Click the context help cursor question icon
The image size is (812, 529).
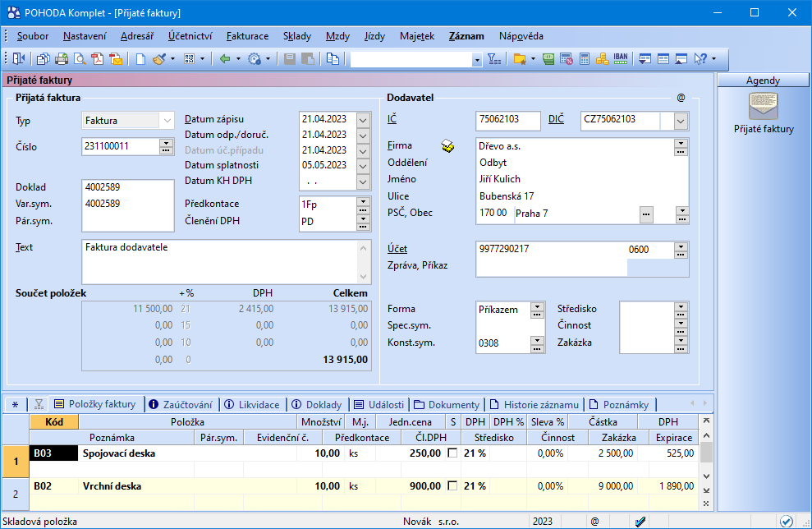click(700, 59)
